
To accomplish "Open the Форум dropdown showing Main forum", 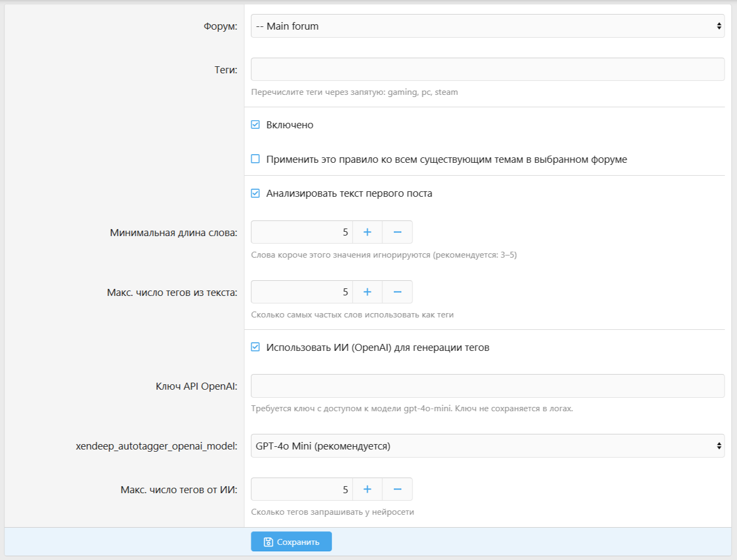I will 487,26.
